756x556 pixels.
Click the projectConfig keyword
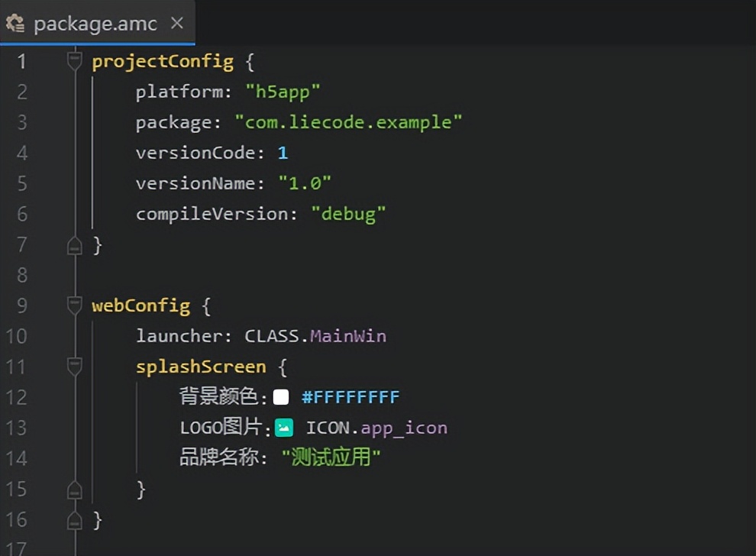[163, 62]
